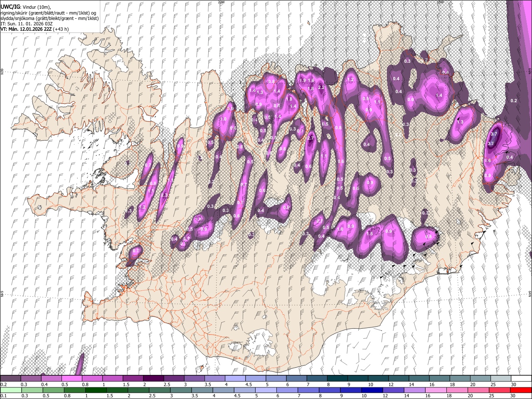Click the "30" label in the lower legend row
Screen dimensions: 532x399
512,396
